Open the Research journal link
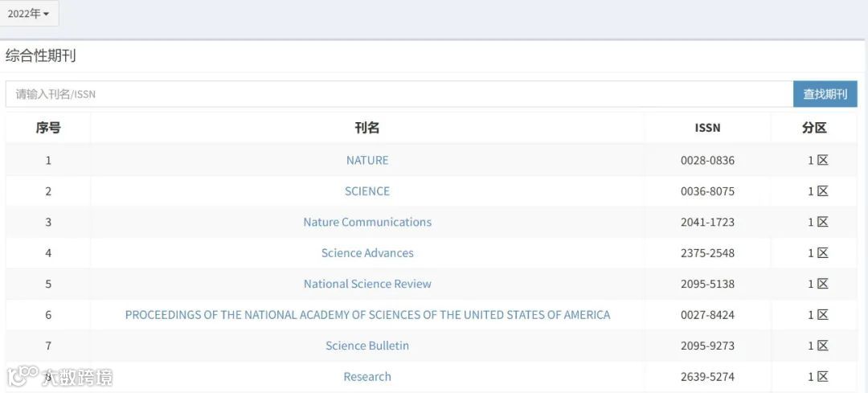The image size is (868, 393). (x=367, y=376)
